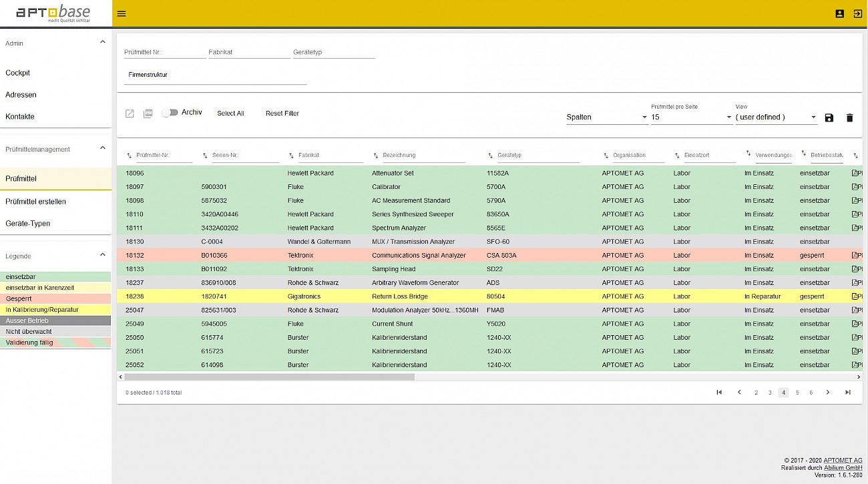Click the open-in-new-window icon beside Archiv
868x484 pixels.
(130, 113)
